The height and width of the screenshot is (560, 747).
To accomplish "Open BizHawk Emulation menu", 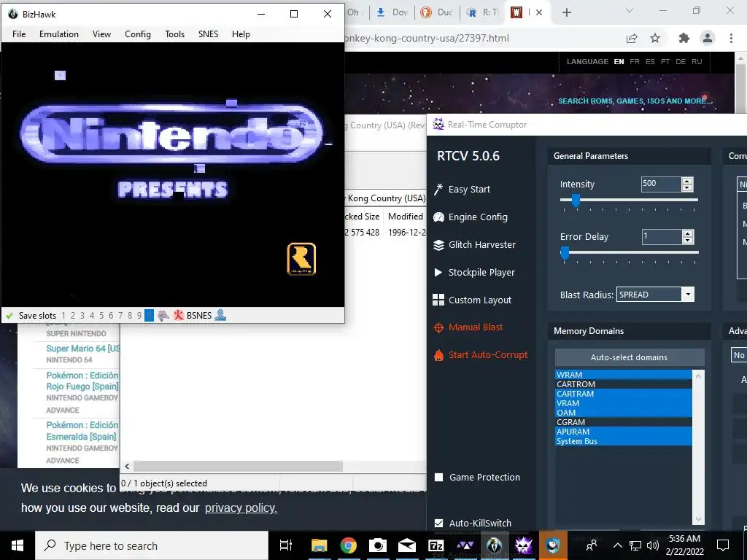I will (x=59, y=34).
